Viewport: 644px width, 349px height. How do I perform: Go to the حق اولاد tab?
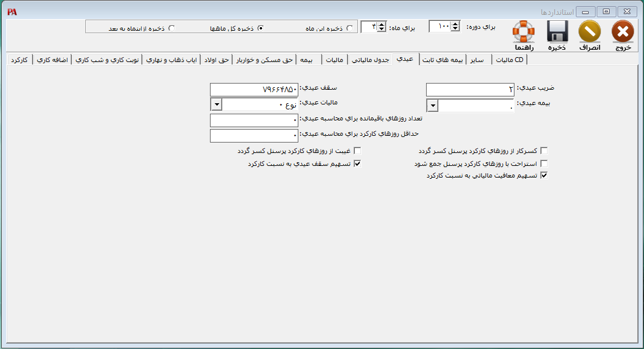pyautogui.click(x=217, y=60)
